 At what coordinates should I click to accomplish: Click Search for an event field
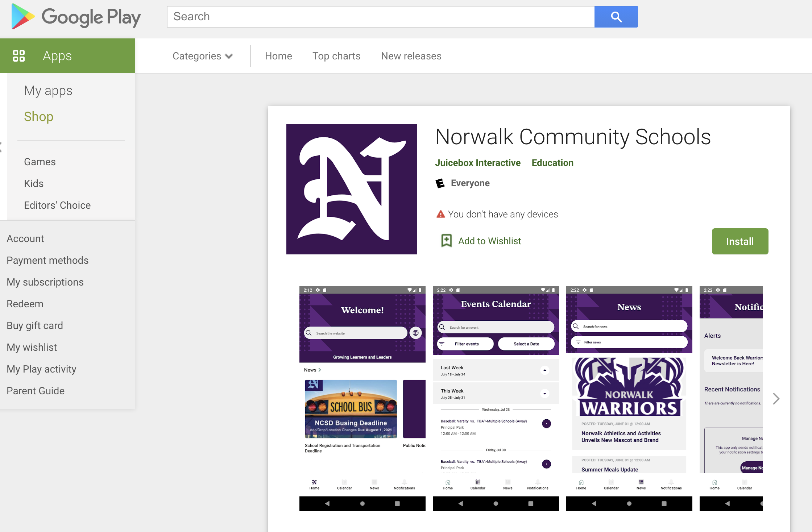tap(496, 327)
